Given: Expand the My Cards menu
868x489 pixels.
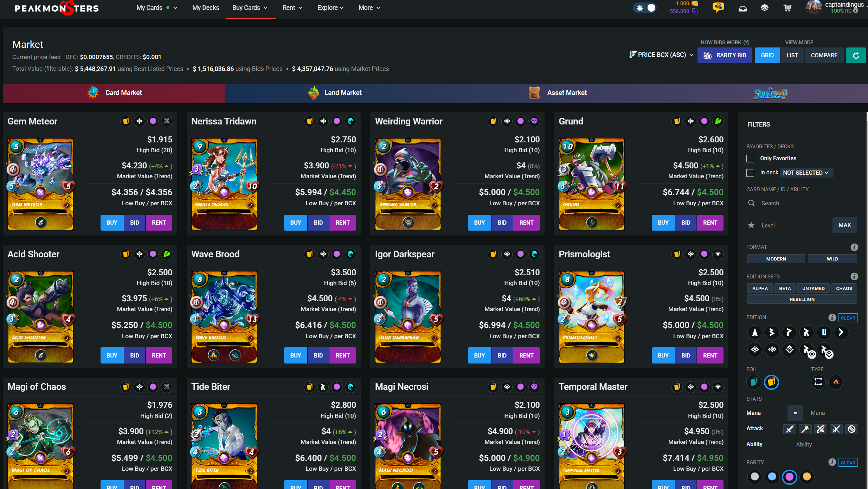Looking at the screenshot, I should [x=157, y=8].
